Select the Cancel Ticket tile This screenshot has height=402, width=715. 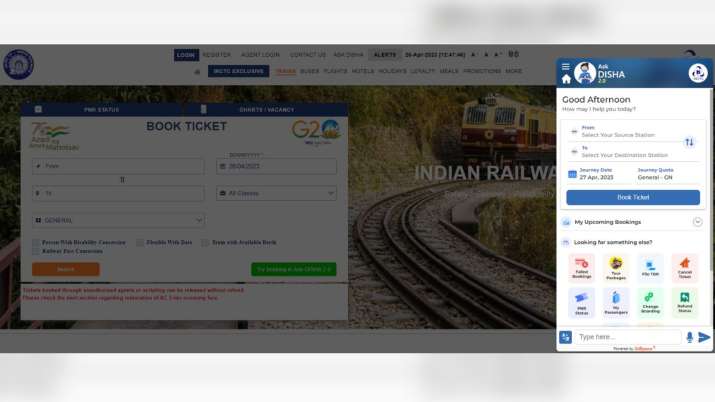pos(684,268)
